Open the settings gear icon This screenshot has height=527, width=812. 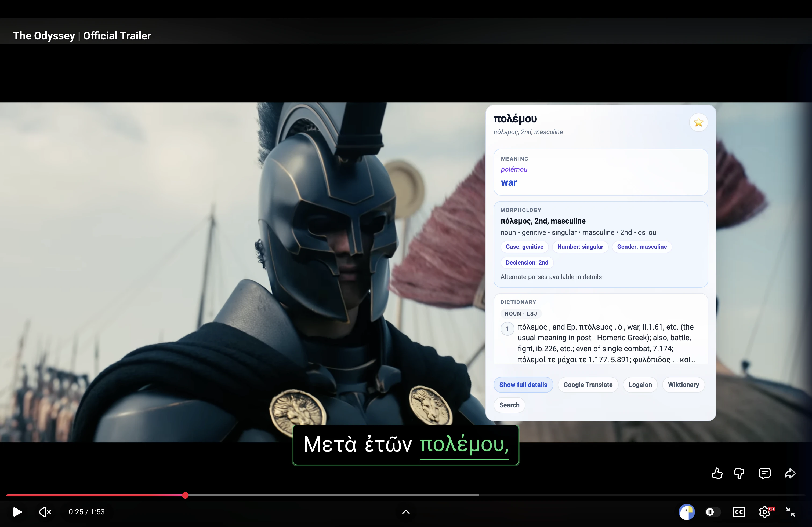(764, 512)
